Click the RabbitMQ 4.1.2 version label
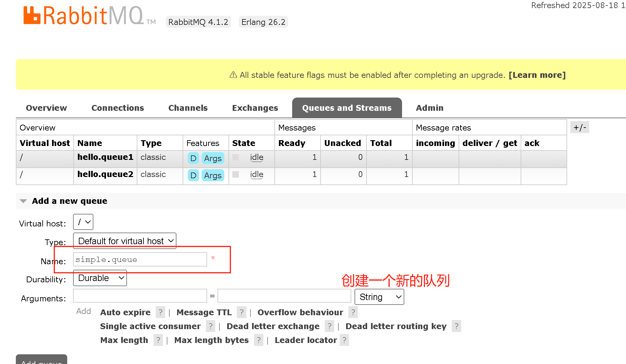 coord(198,22)
